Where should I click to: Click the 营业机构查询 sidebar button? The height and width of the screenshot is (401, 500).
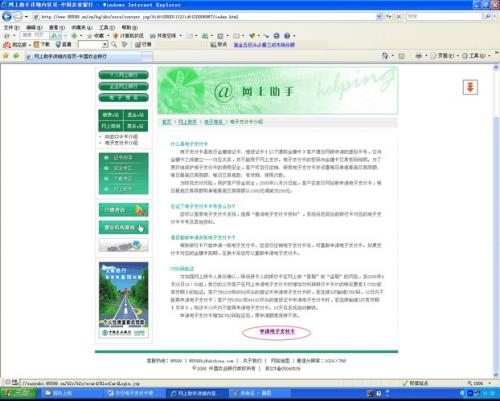pos(124,227)
